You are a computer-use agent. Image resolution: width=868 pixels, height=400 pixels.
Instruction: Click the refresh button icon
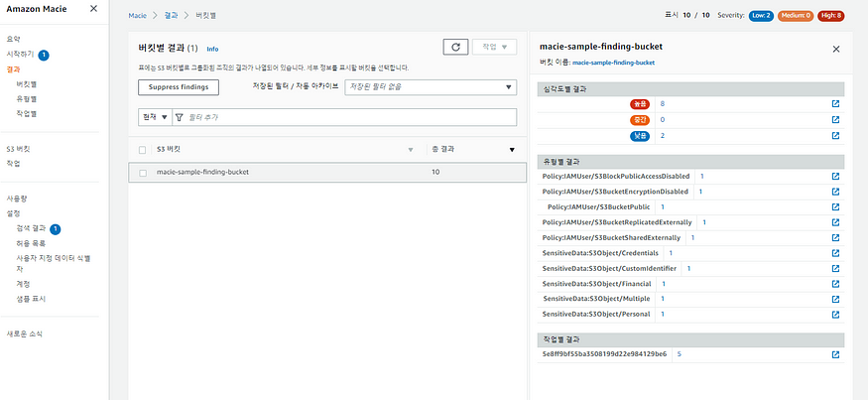pos(455,47)
